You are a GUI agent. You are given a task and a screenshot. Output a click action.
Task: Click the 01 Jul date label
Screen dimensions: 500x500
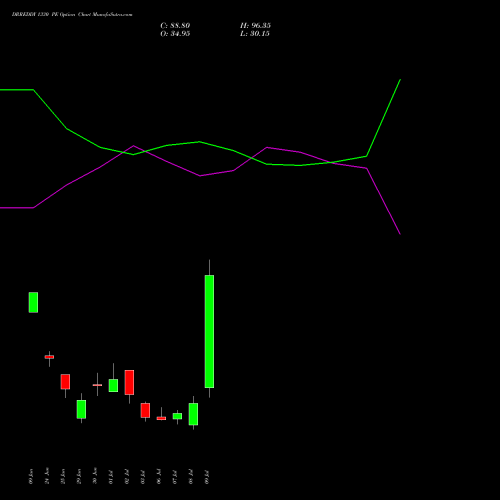[111, 477]
